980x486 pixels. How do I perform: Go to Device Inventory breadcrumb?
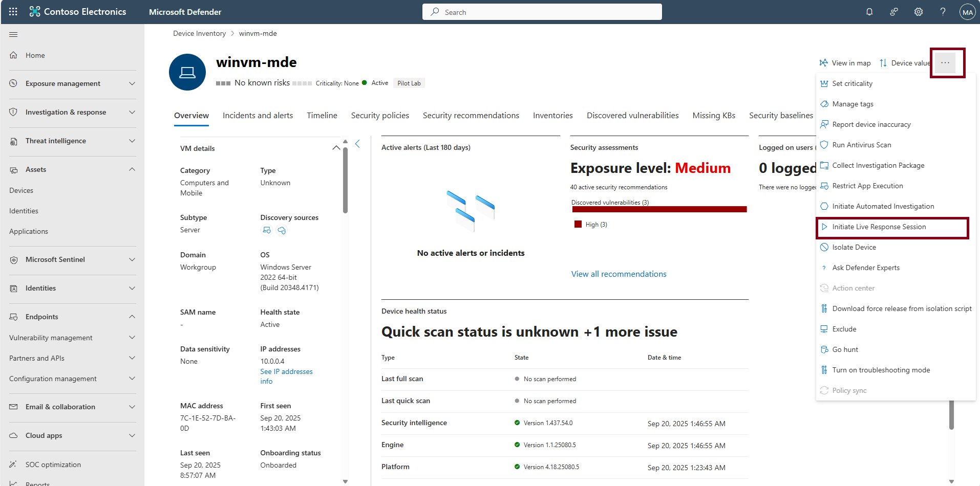click(x=199, y=33)
